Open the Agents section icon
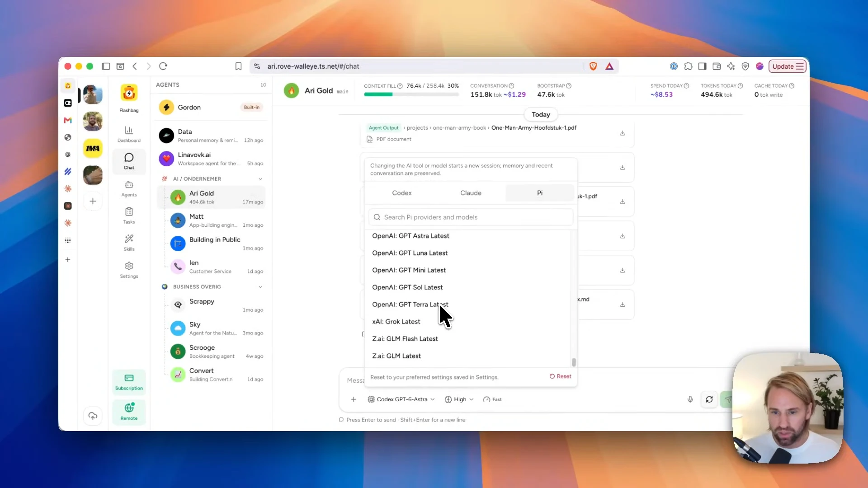The image size is (868, 488). [129, 185]
